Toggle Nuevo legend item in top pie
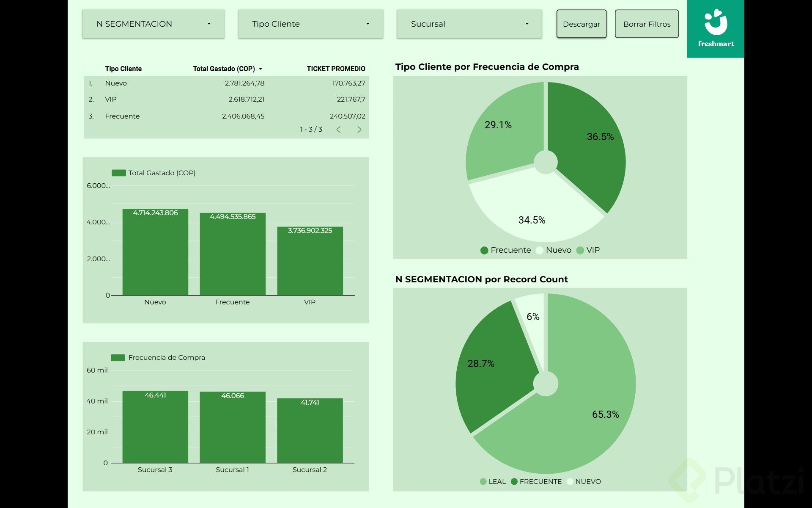The height and width of the screenshot is (508, 812). coord(558,250)
